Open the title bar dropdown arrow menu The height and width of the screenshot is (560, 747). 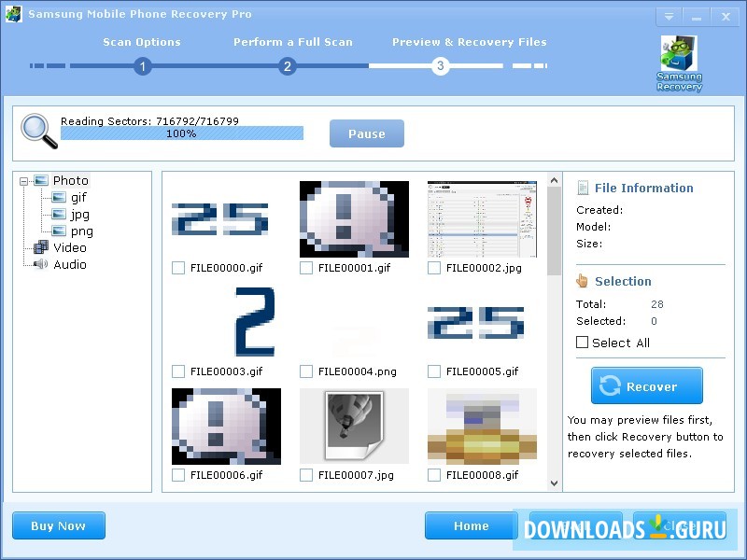(669, 17)
